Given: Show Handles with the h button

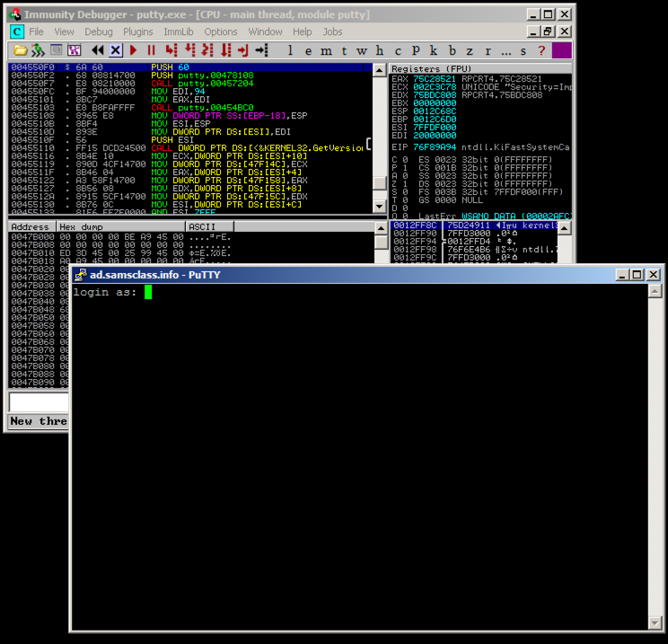Looking at the screenshot, I should (x=380, y=50).
